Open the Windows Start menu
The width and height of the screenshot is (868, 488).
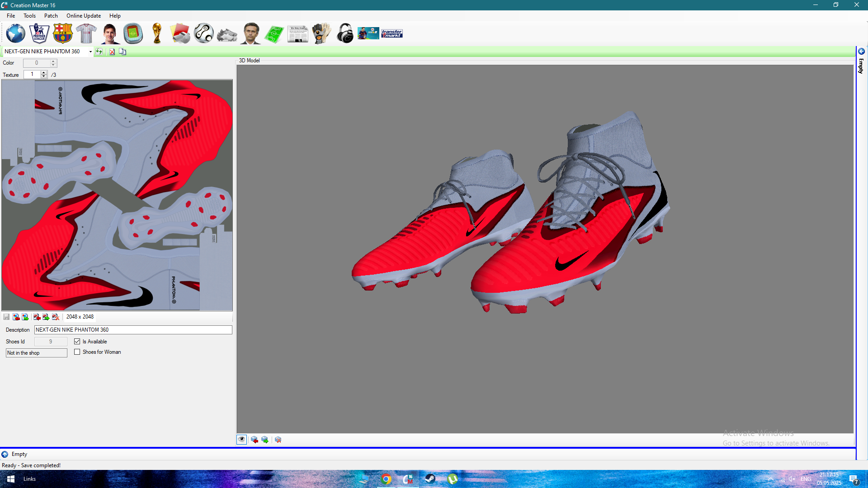click(x=11, y=479)
